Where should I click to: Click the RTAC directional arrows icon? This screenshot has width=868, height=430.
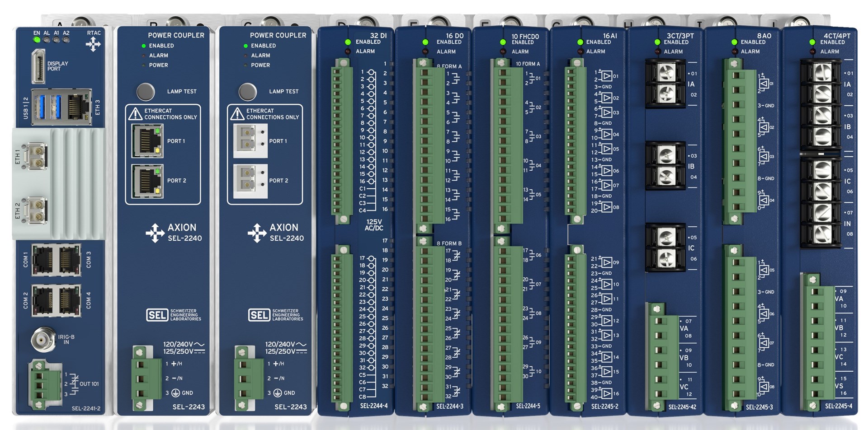pos(93,43)
